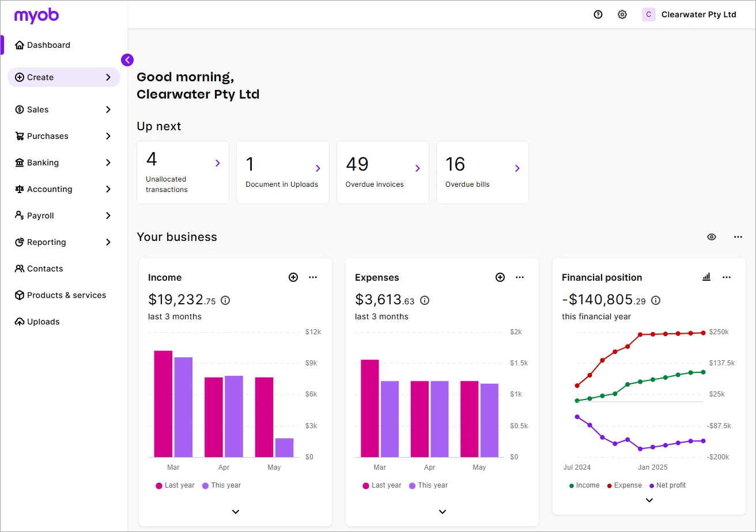Open the Financial position three-dot menu
The width and height of the screenshot is (756, 532).
click(x=727, y=277)
